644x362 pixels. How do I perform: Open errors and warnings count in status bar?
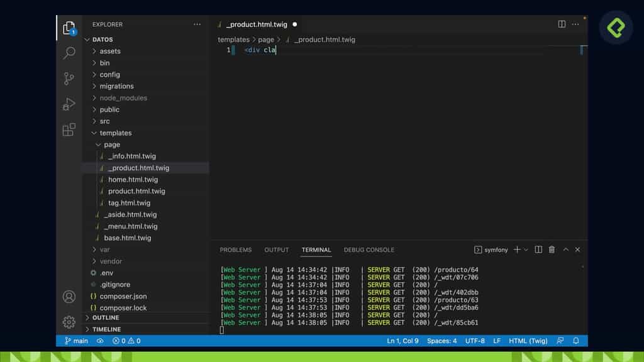(126, 341)
